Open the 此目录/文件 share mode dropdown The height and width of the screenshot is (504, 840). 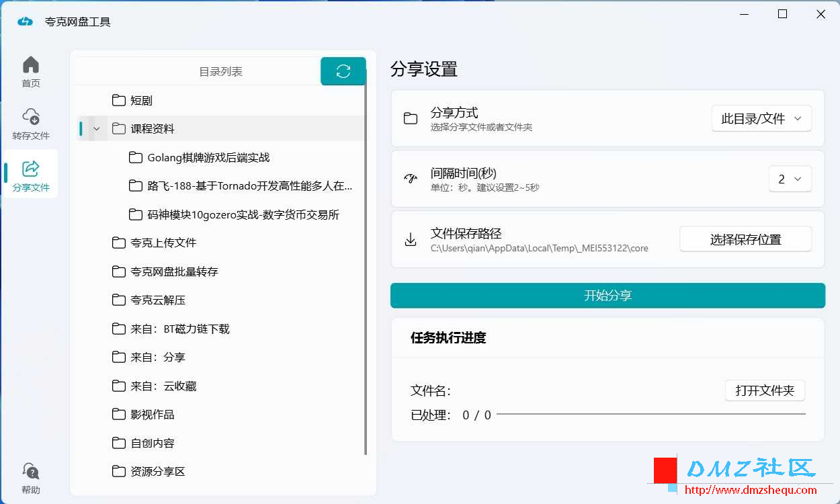coord(761,118)
